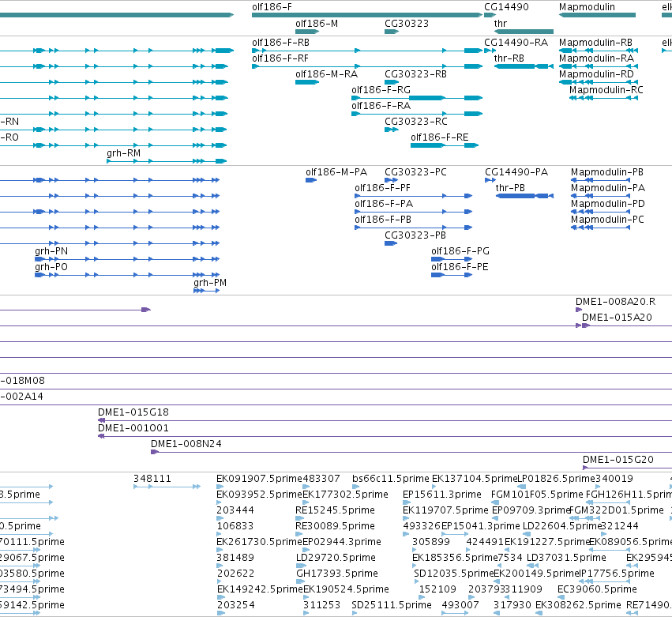Click transcript olf186-F-RG

417,98
